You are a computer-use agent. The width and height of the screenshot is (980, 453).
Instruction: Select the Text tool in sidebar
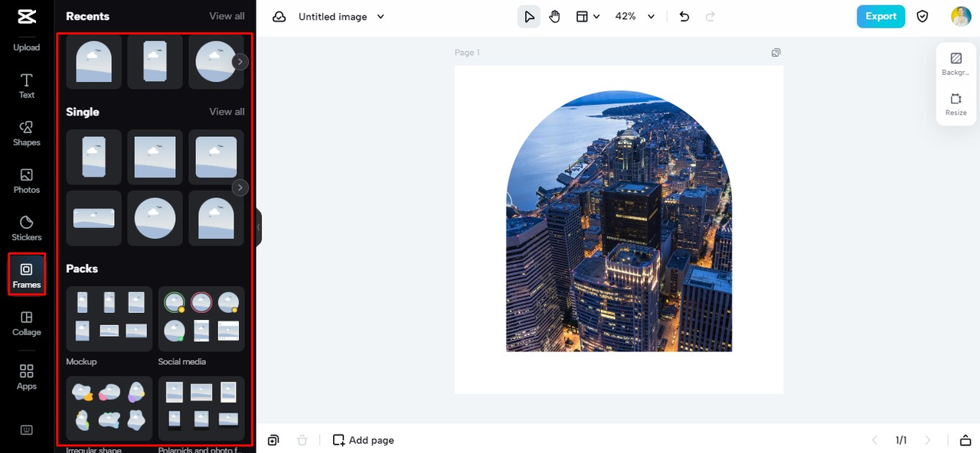[26, 86]
